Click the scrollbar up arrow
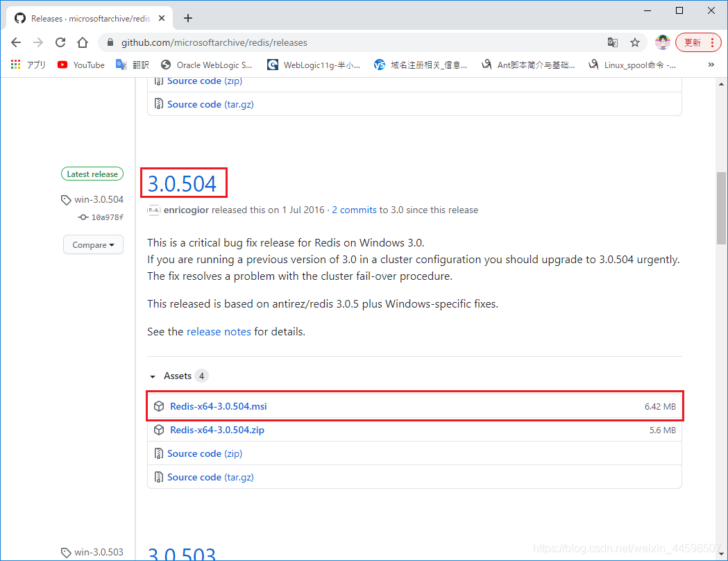This screenshot has height=561, width=728. (721, 84)
